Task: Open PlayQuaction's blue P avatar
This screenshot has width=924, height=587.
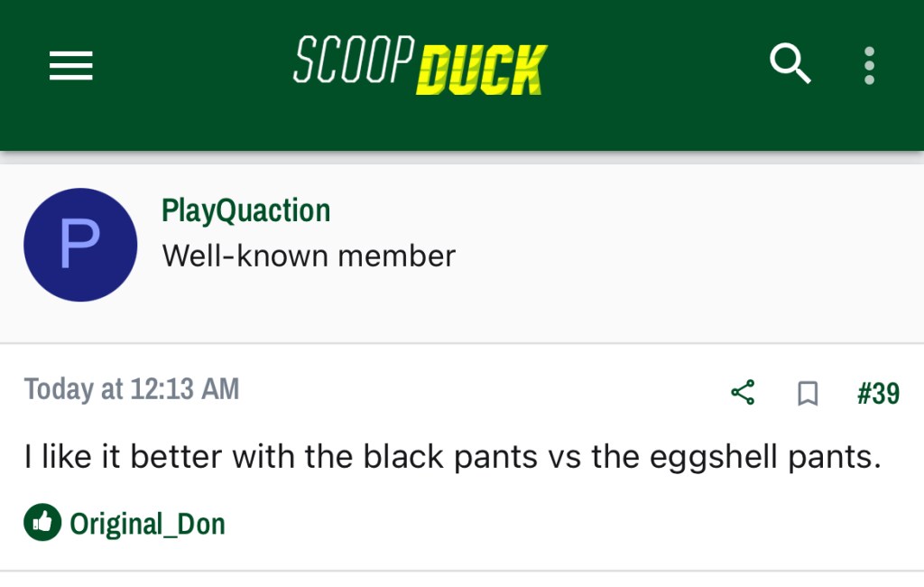Action: (x=80, y=245)
